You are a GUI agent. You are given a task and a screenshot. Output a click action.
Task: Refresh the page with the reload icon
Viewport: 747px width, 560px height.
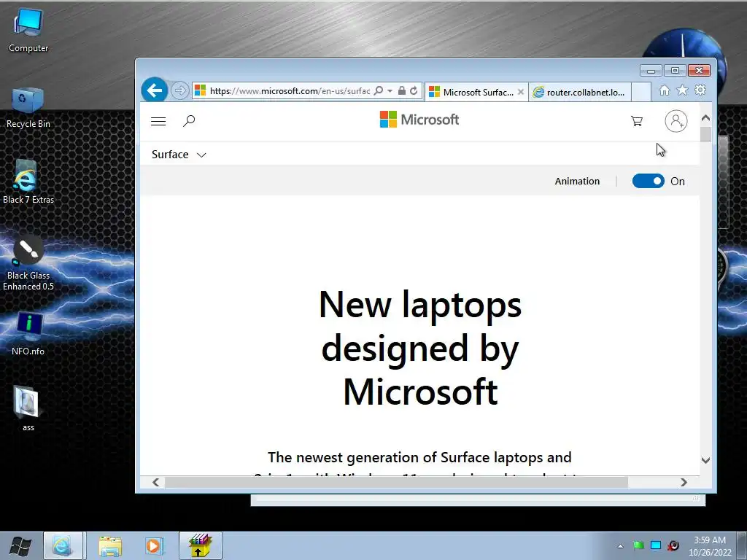click(414, 90)
